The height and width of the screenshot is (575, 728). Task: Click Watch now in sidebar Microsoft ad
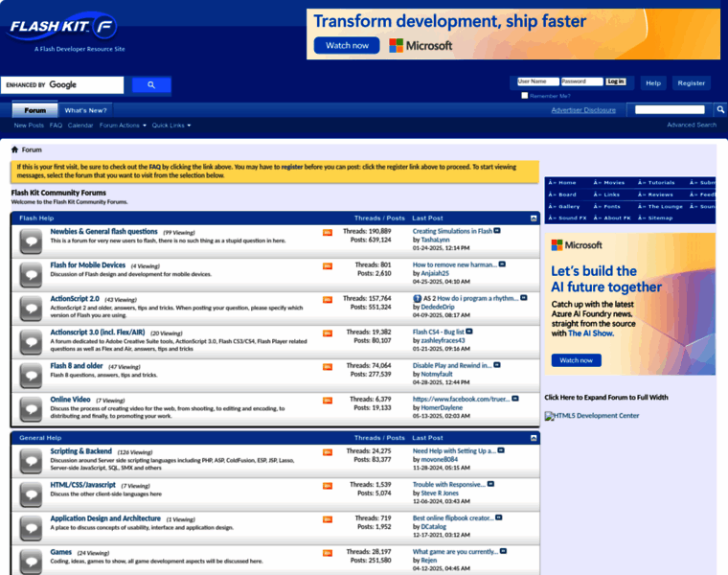[x=577, y=360]
